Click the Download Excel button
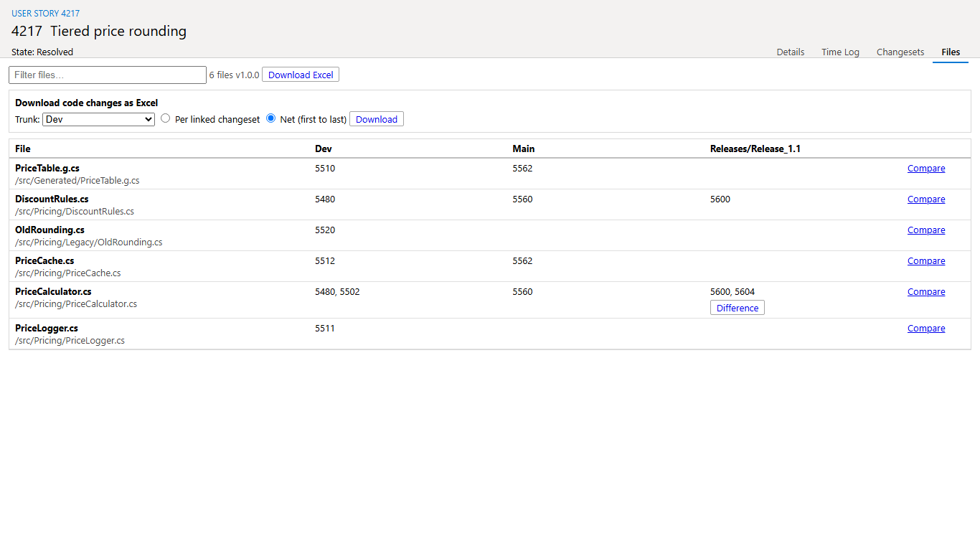This screenshot has height=551, width=980. pyautogui.click(x=301, y=75)
